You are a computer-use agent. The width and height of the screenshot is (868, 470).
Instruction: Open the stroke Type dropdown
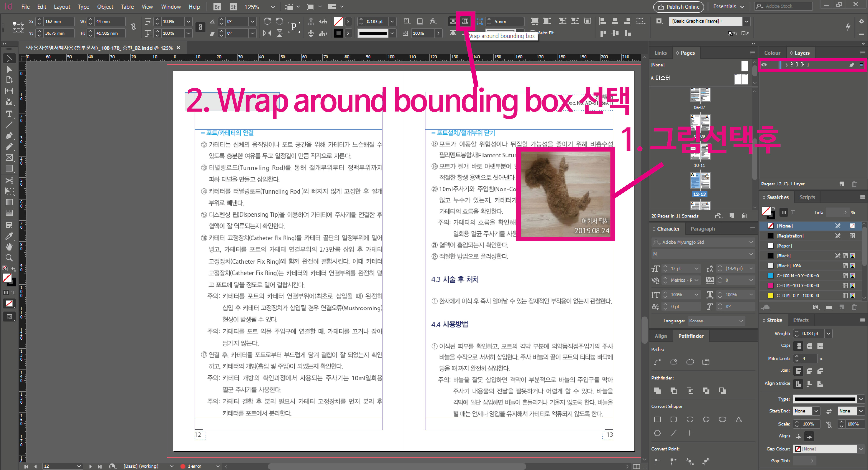coord(861,399)
